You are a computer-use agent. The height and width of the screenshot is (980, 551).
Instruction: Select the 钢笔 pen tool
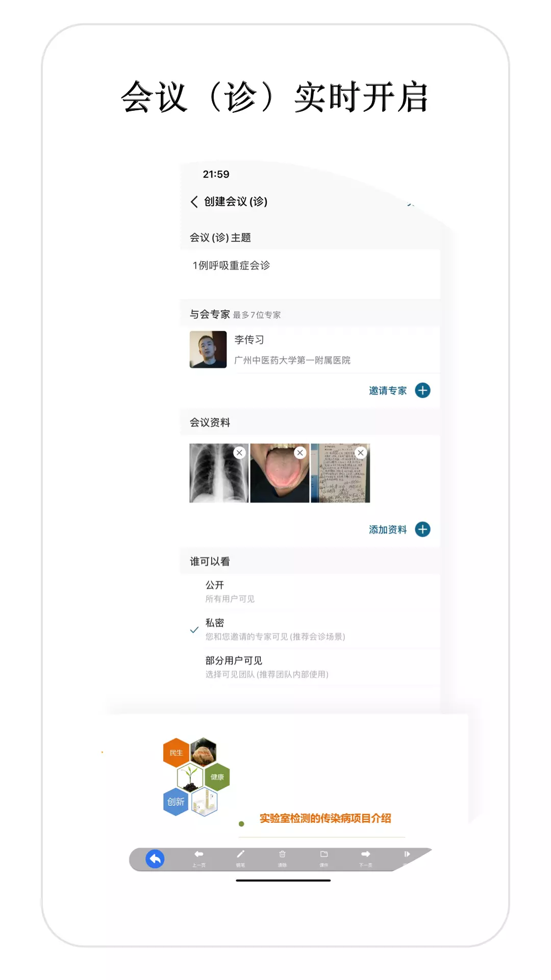tap(240, 858)
